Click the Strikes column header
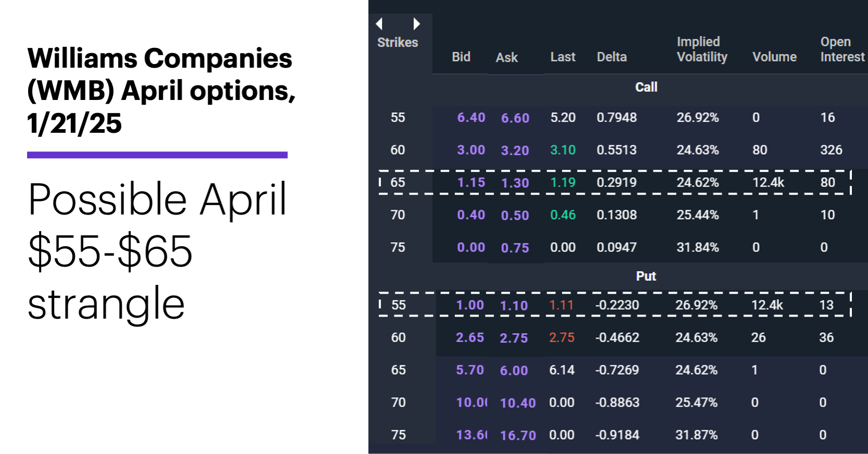Image resolution: width=868 pixels, height=454 pixels. click(x=397, y=43)
